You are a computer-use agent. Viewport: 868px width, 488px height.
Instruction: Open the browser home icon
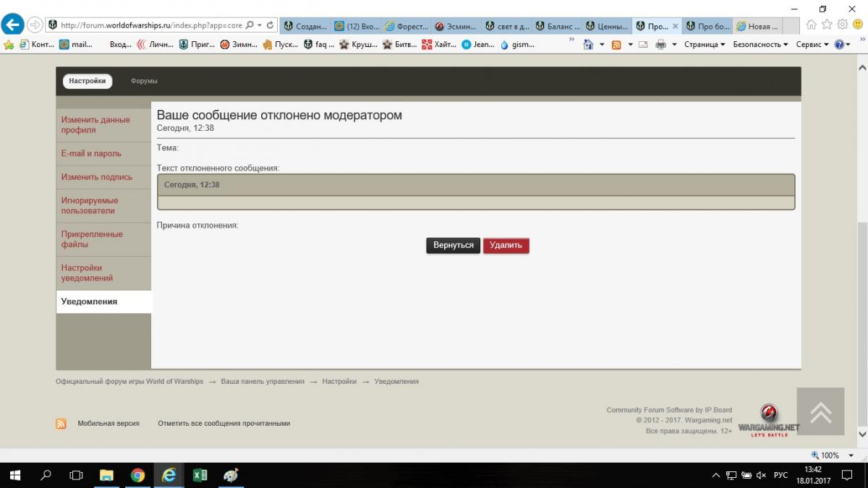pos(811,25)
